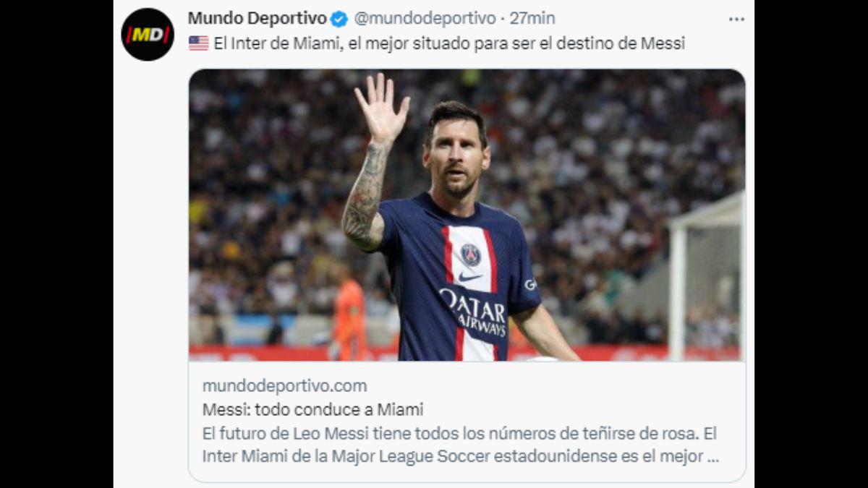The image size is (868, 488).
Task: Click the card description about Leo Messi's future
Action: tap(460, 445)
